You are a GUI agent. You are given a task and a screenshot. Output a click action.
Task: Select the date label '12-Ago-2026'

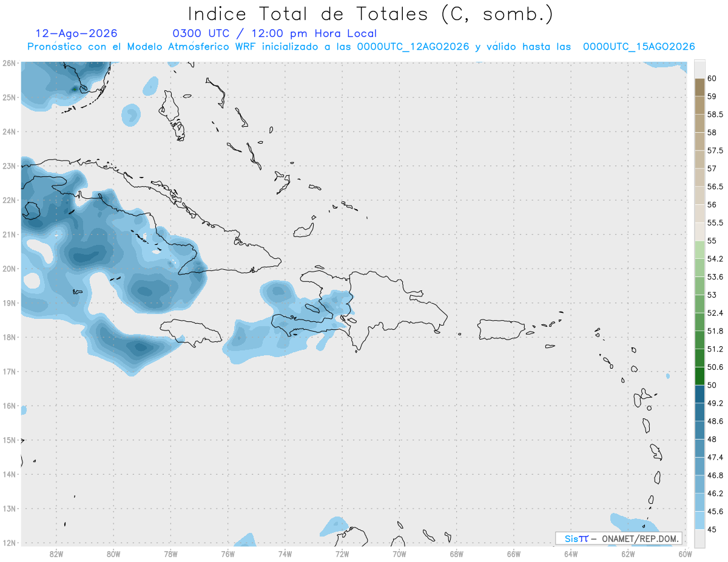click(x=76, y=33)
